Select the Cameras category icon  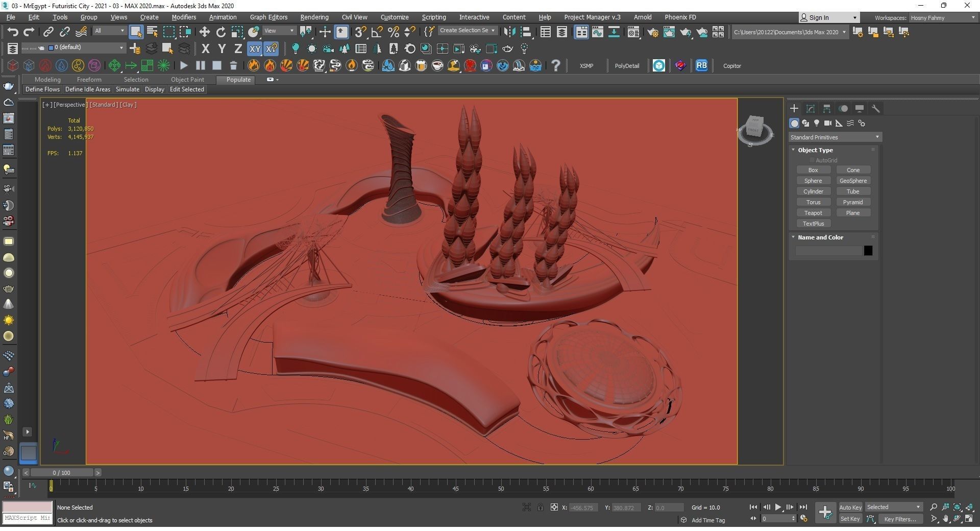(x=828, y=123)
